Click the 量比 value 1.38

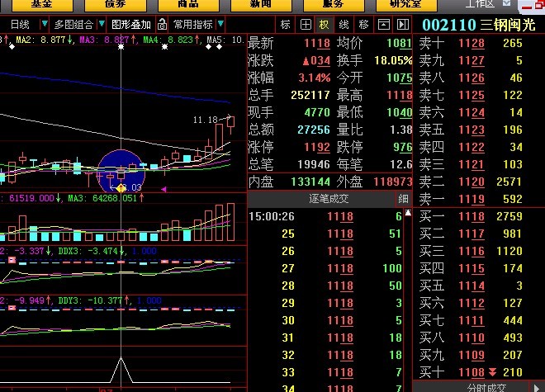pos(400,130)
